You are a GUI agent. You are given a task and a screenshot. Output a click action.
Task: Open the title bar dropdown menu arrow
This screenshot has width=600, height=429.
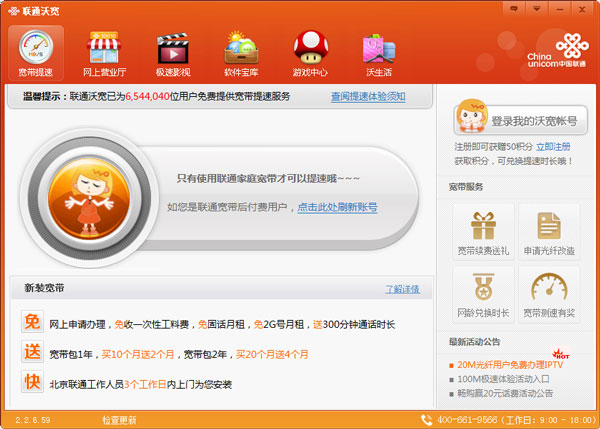click(x=536, y=8)
